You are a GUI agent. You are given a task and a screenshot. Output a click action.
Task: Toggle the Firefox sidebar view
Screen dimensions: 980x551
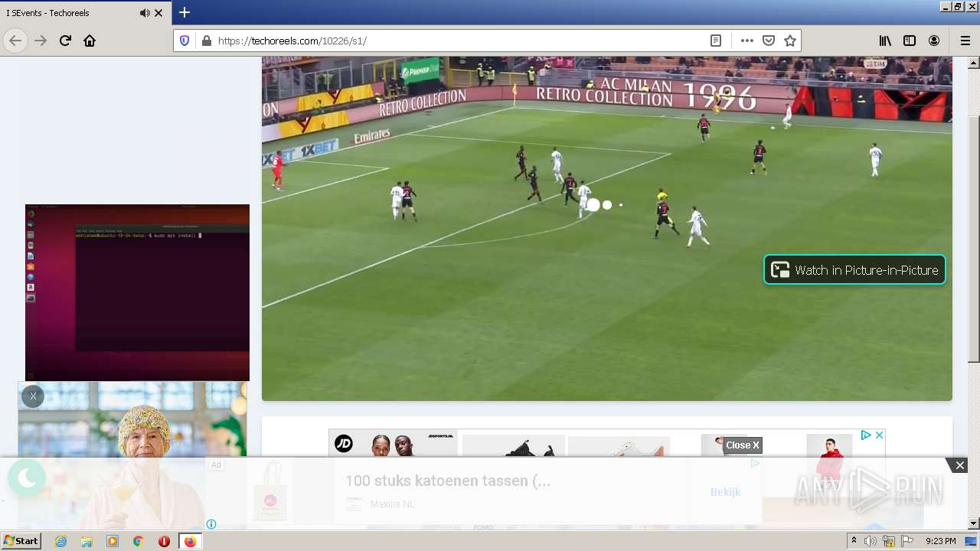coord(910,41)
